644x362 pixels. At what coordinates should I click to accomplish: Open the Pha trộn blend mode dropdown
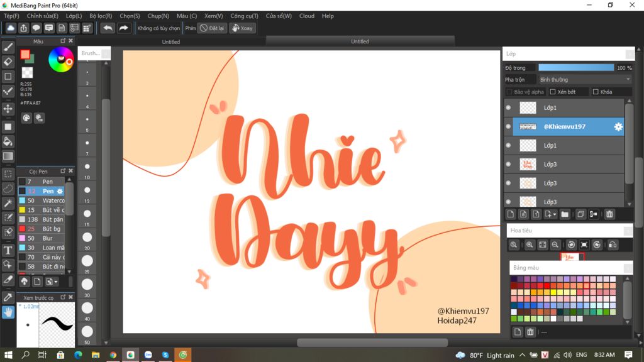coord(585,80)
